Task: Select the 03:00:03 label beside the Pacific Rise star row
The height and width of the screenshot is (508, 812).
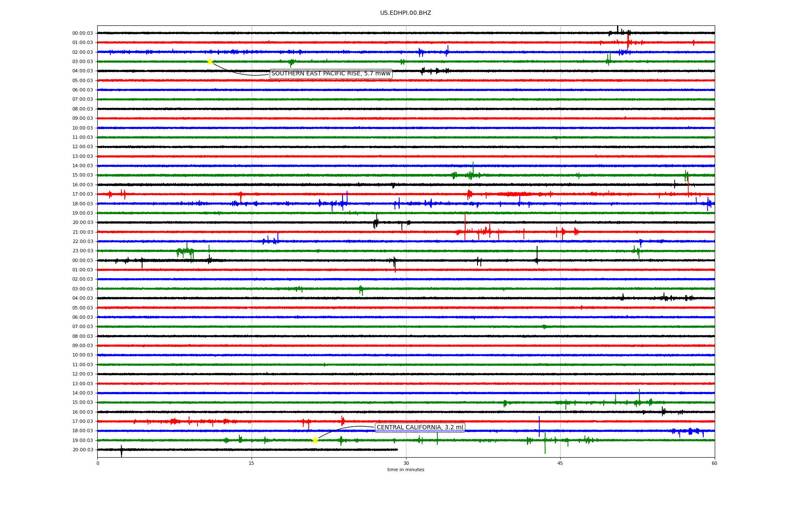Action: [x=83, y=62]
